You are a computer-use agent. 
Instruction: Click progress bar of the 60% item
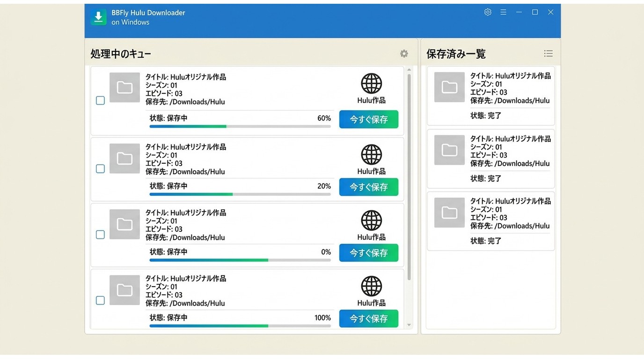240,126
